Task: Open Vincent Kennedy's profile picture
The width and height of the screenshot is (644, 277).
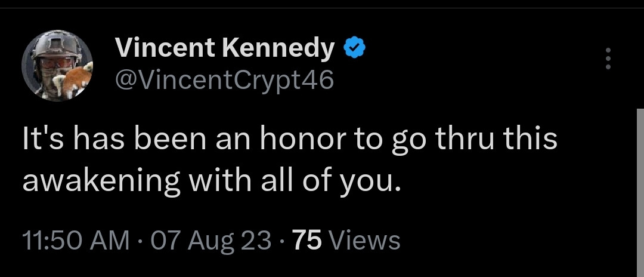Action: click(x=57, y=65)
